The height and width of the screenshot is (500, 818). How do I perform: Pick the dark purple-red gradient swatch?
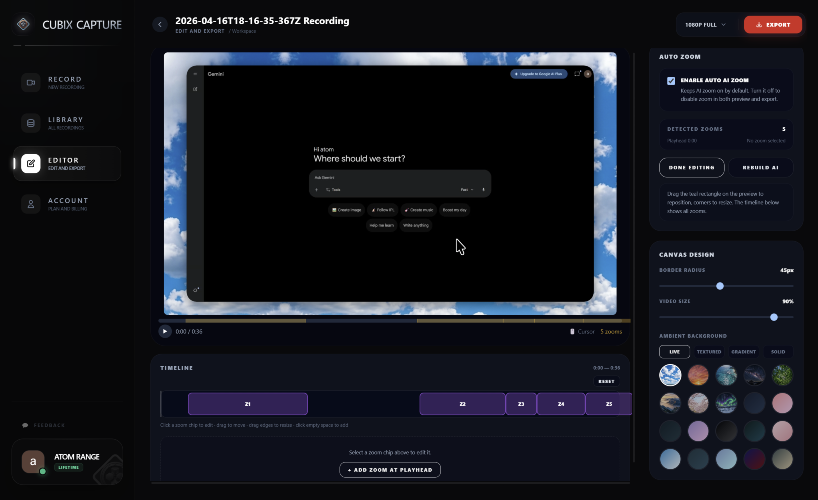754,459
